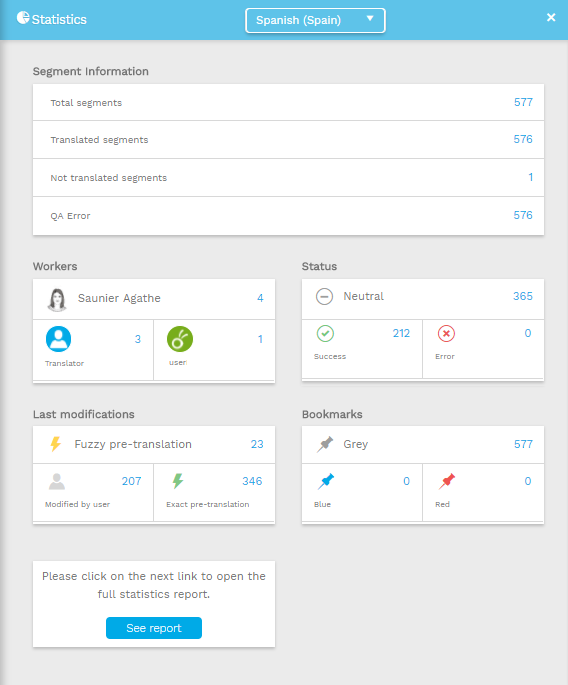Click the Statistics pie chart icon
The image size is (568, 685).
click(23, 17)
